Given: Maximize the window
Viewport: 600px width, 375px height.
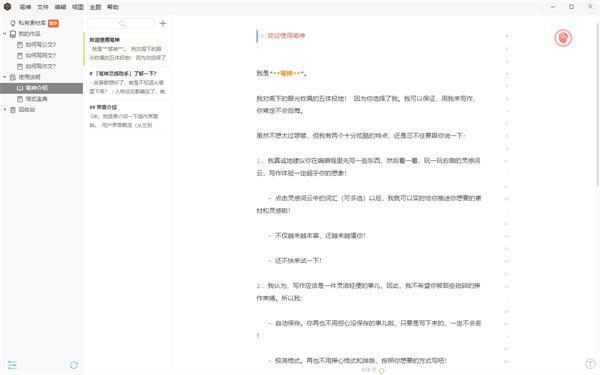Looking at the screenshot, I should (571, 7).
